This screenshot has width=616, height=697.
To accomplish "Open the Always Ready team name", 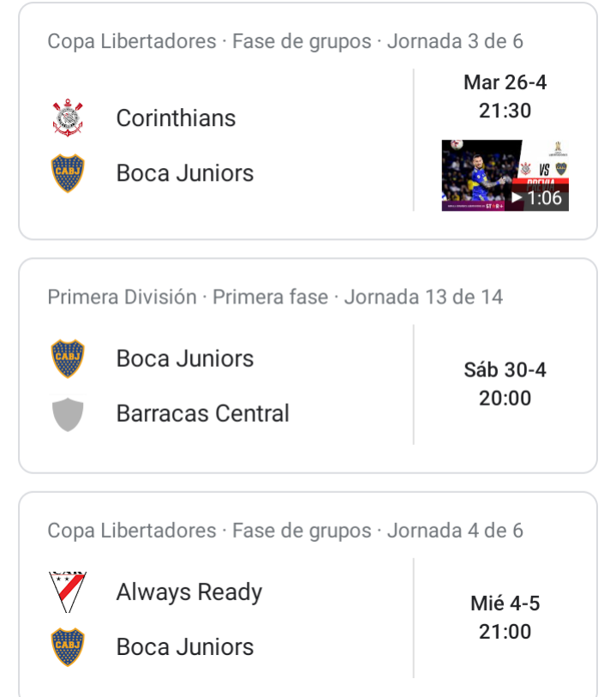I will pyautogui.click(x=189, y=592).
